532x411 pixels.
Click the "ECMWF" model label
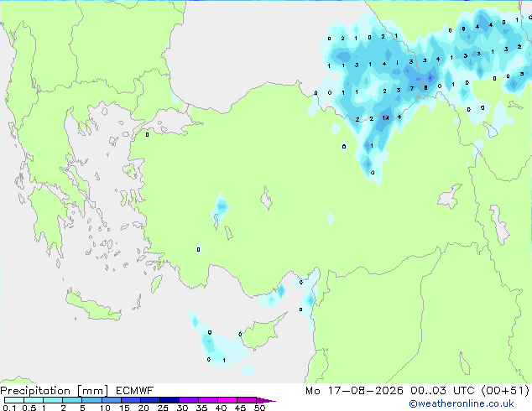click(135, 391)
